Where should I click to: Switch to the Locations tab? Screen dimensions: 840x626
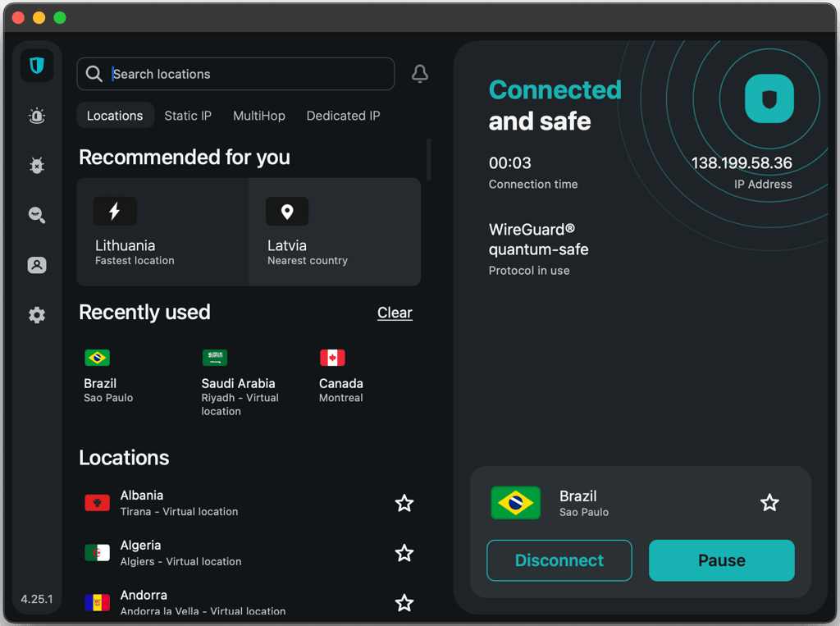115,115
